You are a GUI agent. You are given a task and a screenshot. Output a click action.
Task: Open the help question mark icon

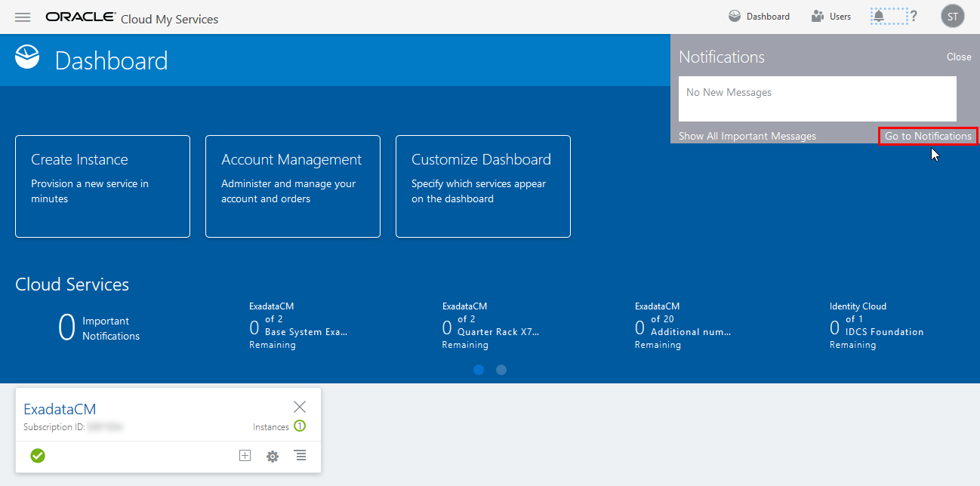pyautogui.click(x=914, y=16)
